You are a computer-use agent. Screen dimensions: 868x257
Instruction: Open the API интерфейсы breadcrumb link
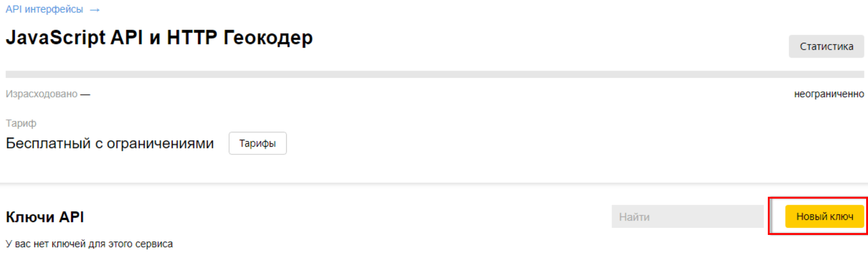coord(44,9)
